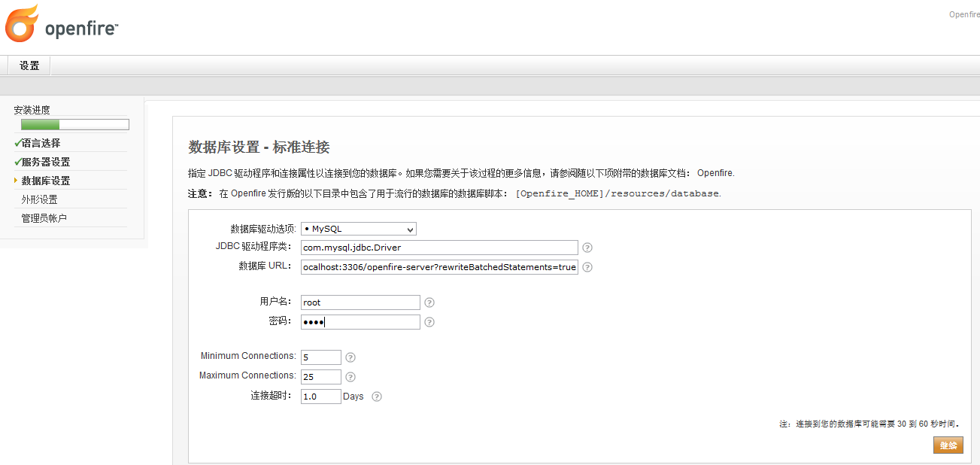Viewport: 980px width, 465px height.
Task: Click the 30 到 60 秒 connection note
Action: pyautogui.click(x=869, y=424)
